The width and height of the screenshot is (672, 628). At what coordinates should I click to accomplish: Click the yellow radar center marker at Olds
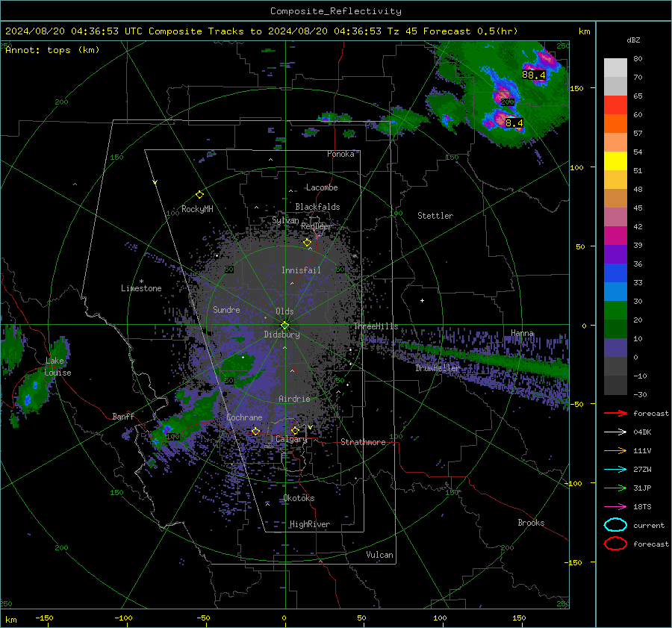284,325
